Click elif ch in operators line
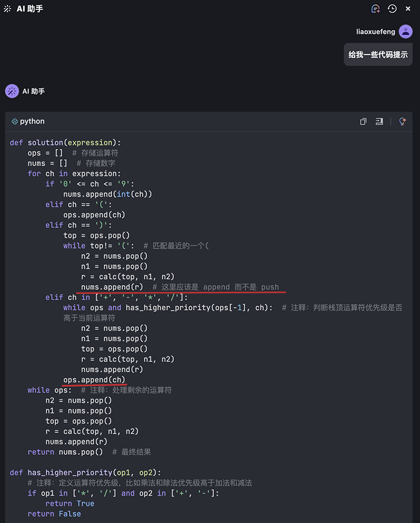420x523 pixels. [117, 297]
